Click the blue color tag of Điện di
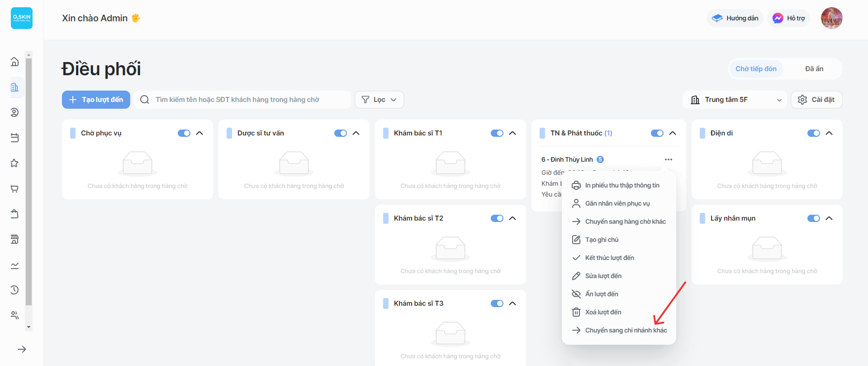868x366 pixels. 702,133
